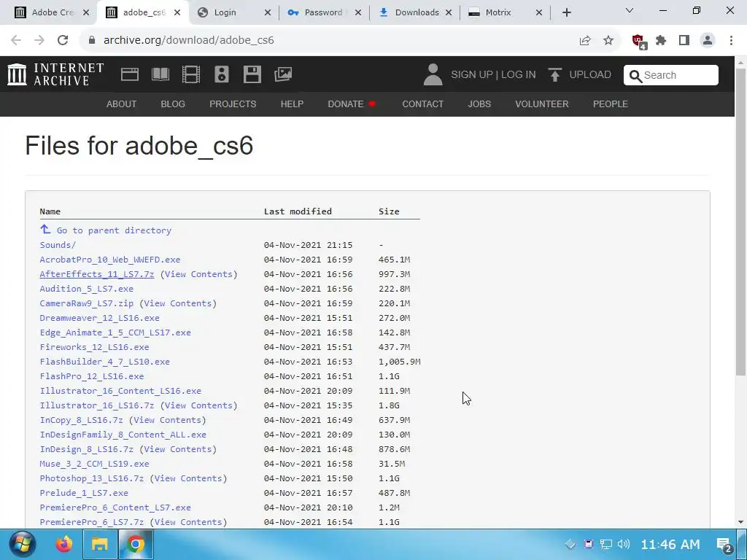Download PremierePro_6_LS7.7z
This screenshot has height=560, width=747.
tap(91, 522)
